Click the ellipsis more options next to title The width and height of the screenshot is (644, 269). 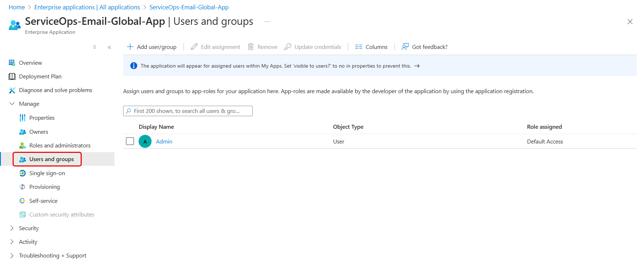[267, 22]
